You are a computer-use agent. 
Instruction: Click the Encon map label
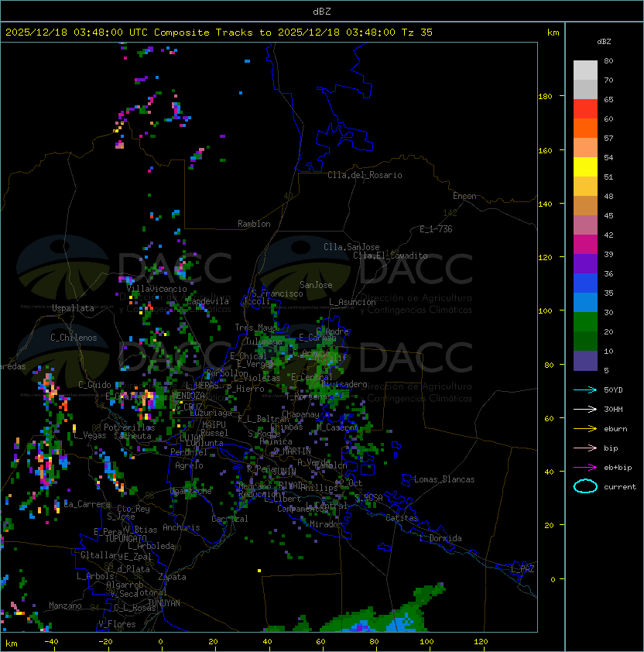tap(464, 196)
